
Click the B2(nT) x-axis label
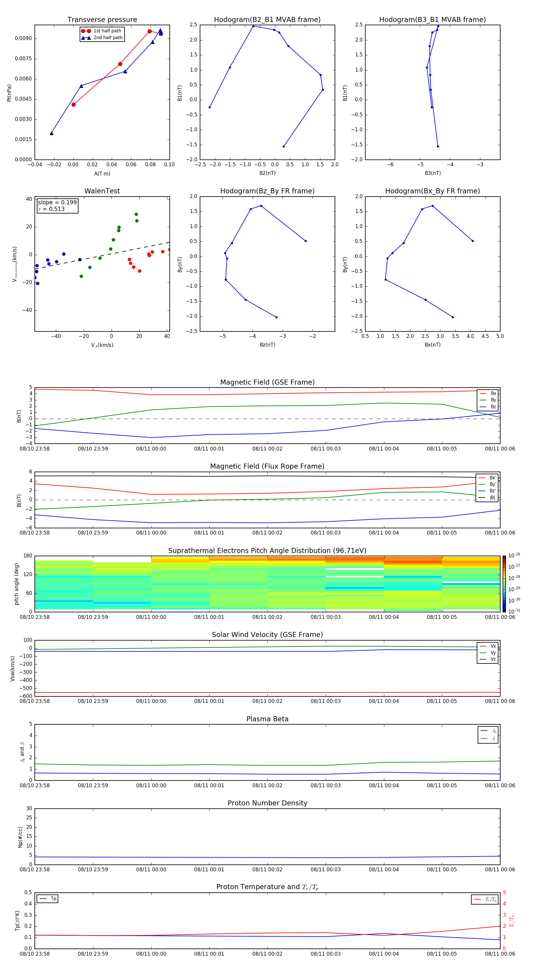point(267,173)
